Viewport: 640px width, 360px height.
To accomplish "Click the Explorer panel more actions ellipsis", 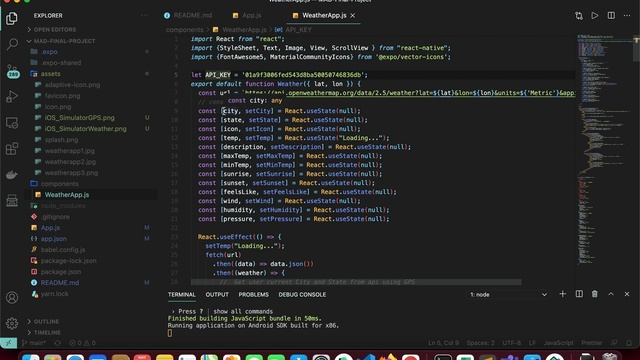I will click(144, 16).
